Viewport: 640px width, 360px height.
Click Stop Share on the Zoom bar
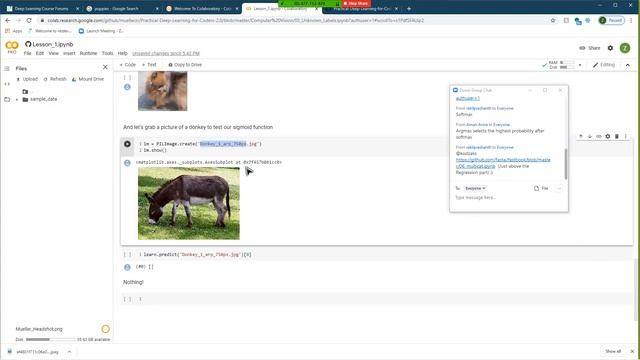click(356, 3)
